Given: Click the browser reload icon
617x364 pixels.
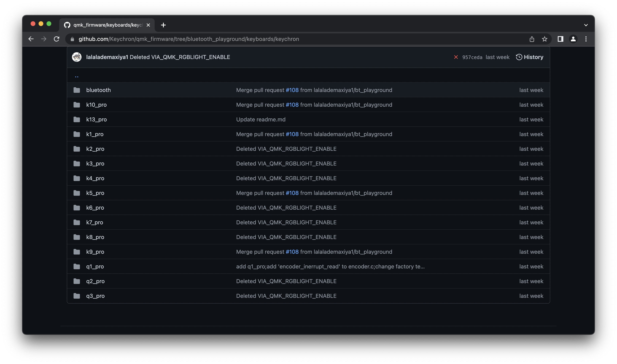Looking at the screenshot, I should coord(57,39).
